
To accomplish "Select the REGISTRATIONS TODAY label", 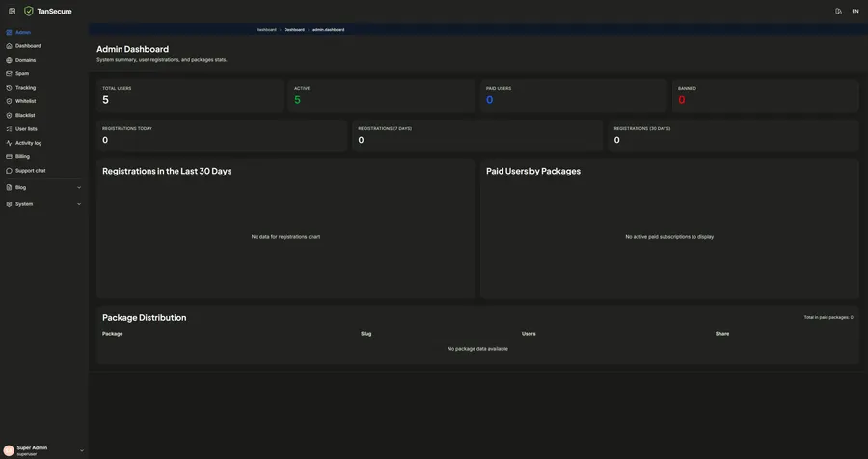I will click(x=127, y=128).
